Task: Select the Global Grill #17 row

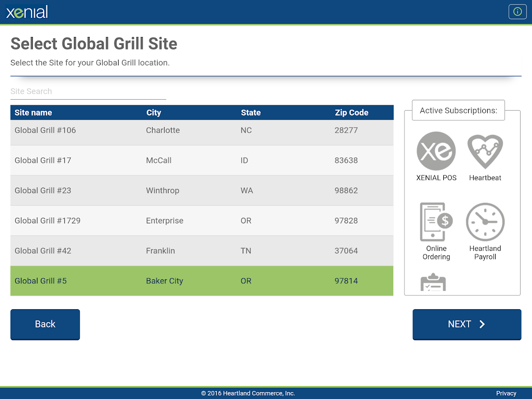Action: click(x=202, y=161)
